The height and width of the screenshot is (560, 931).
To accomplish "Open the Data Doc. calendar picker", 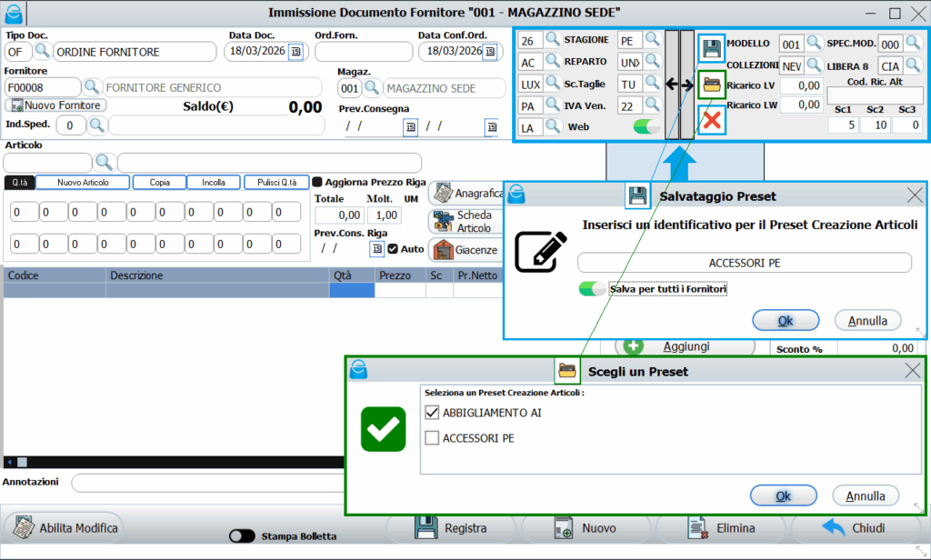I will click(x=295, y=52).
